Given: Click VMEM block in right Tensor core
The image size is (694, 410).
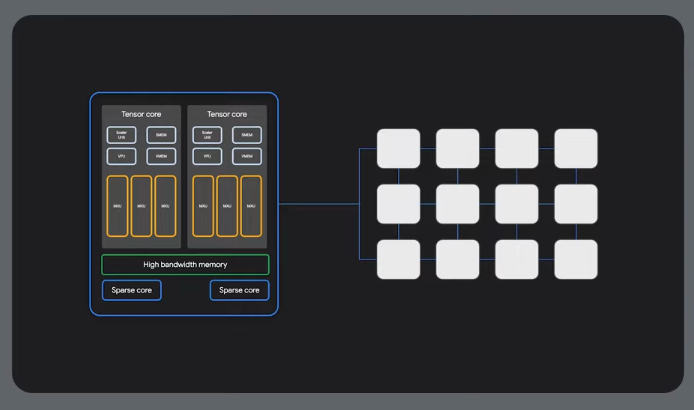Looking at the screenshot, I should coord(246,156).
